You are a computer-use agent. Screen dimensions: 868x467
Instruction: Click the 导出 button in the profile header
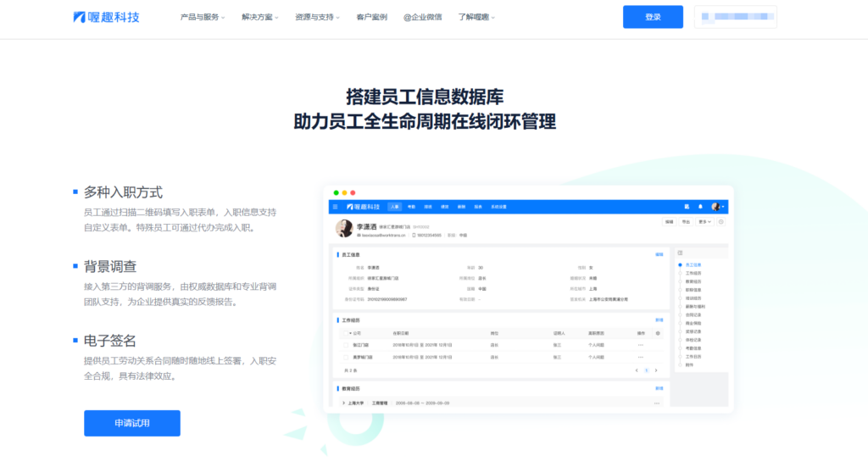click(686, 222)
